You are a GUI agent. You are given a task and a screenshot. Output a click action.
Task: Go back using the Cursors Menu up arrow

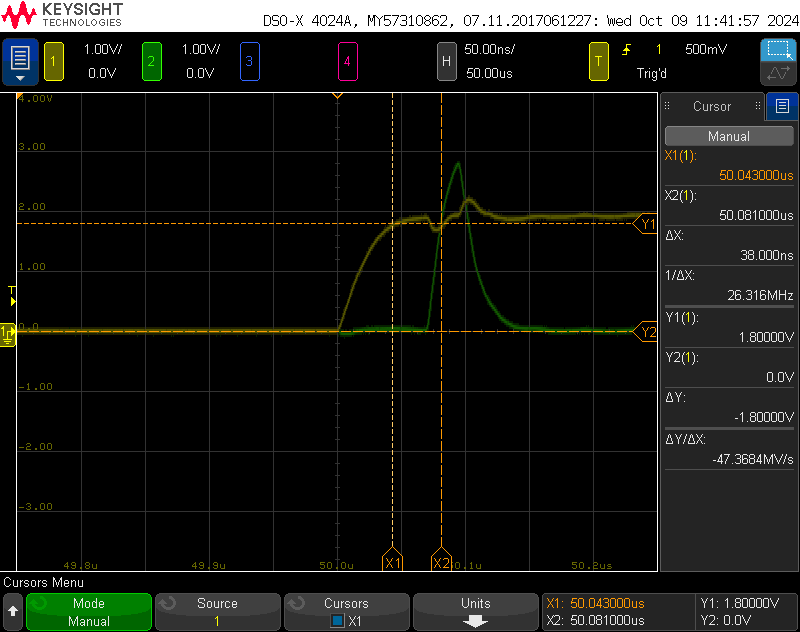pyautogui.click(x=14, y=612)
